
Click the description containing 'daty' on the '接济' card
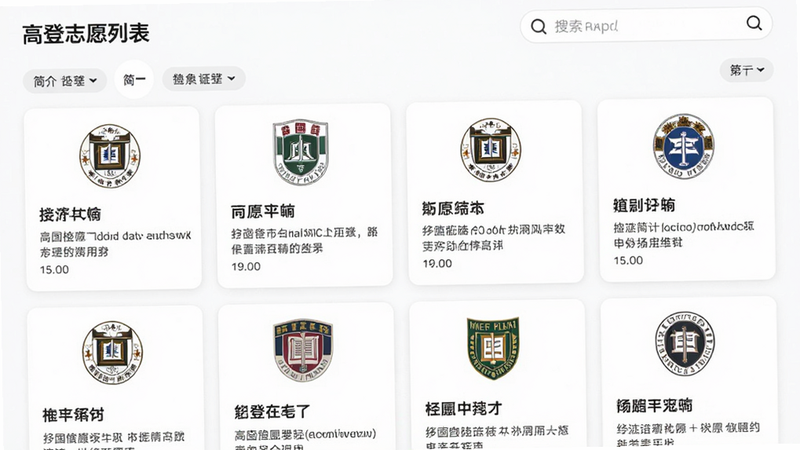115,244
